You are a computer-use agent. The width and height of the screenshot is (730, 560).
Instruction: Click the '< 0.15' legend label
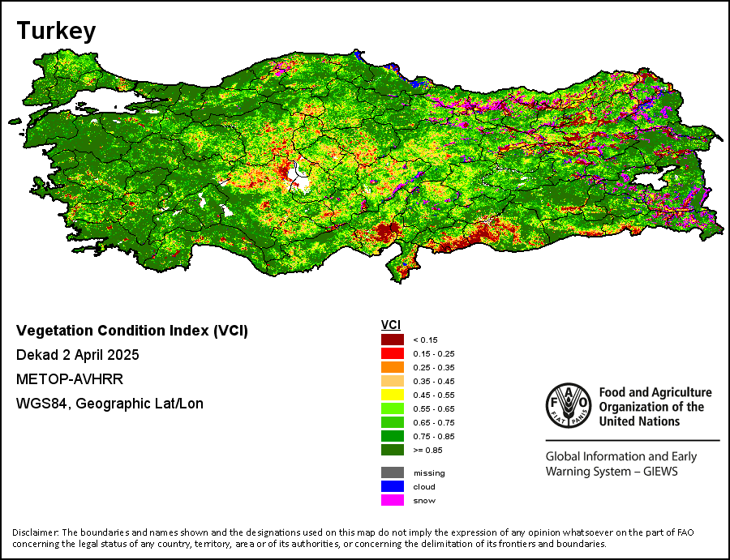pyautogui.click(x=426, y=340)
